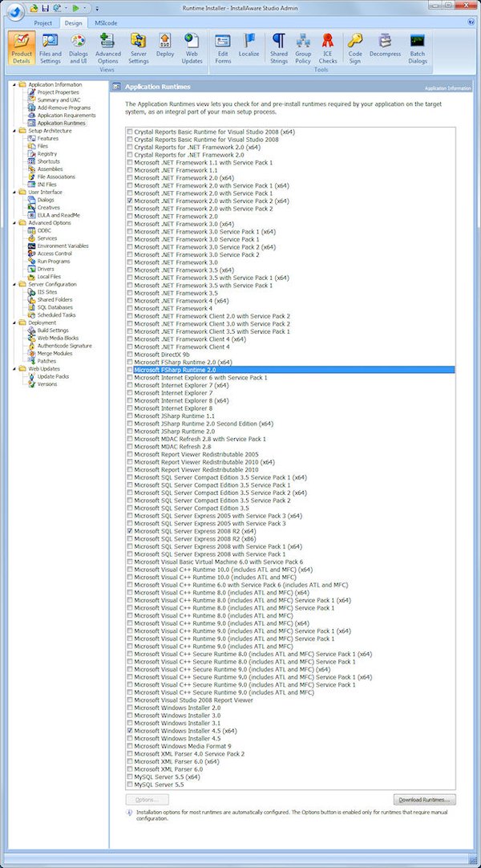
Task: Click the Options button below the list
Action: pos(147,800)
